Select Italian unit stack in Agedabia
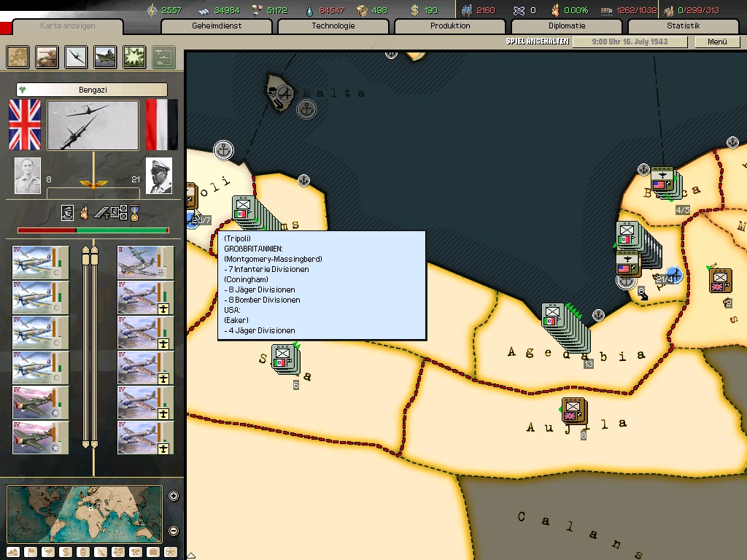Image resolution: width=747 pixels, height=560 pixels. point(566,328)
